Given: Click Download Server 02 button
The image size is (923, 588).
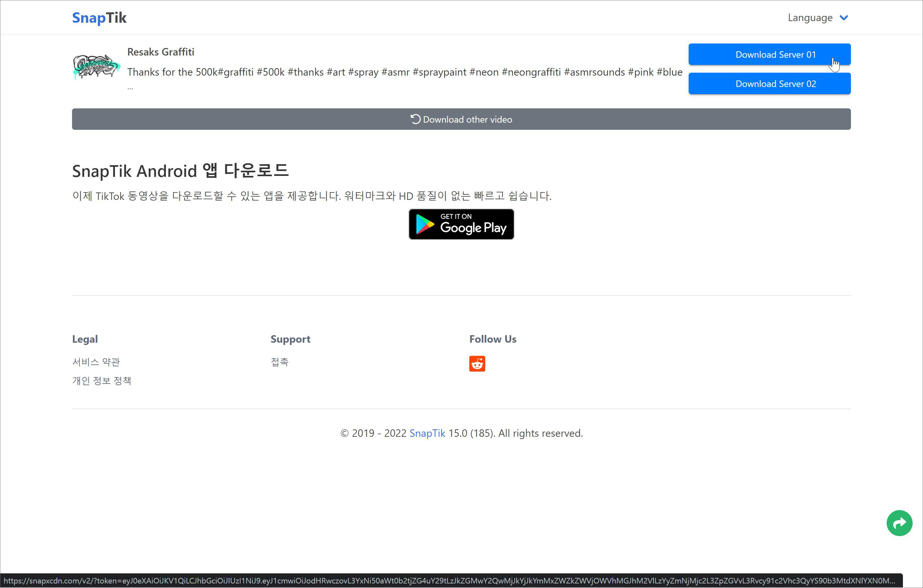Looking at the screenshot, I should [769, 84].
